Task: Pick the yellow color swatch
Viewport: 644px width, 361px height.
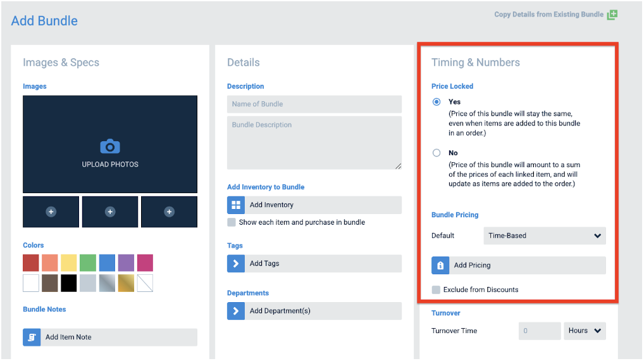Action: [68, 263]
